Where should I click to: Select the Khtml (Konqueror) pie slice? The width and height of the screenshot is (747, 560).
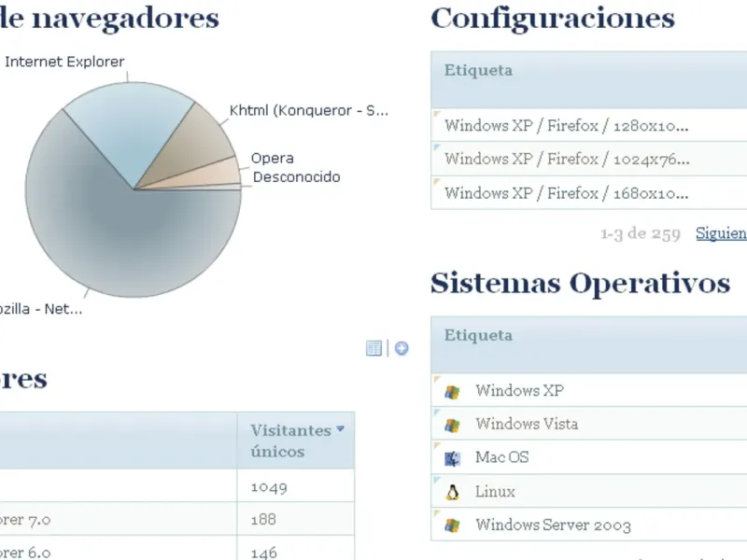tap(193, 147)
